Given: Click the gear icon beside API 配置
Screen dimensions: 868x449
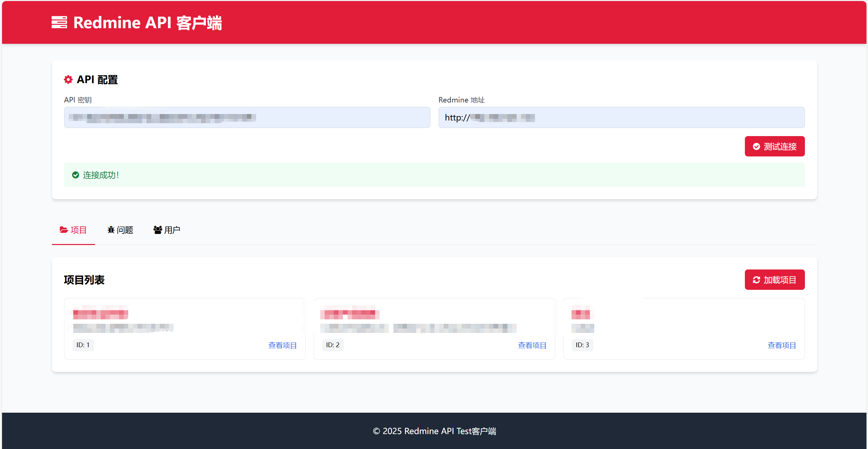Looking at the screenshot, I should [x=68, y=79].
